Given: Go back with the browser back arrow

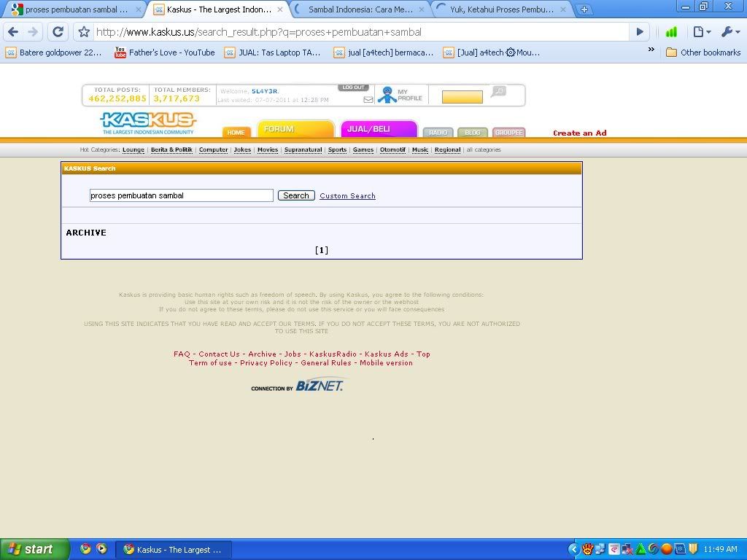Looking at the screenshot, I should (x=13, y=32).
